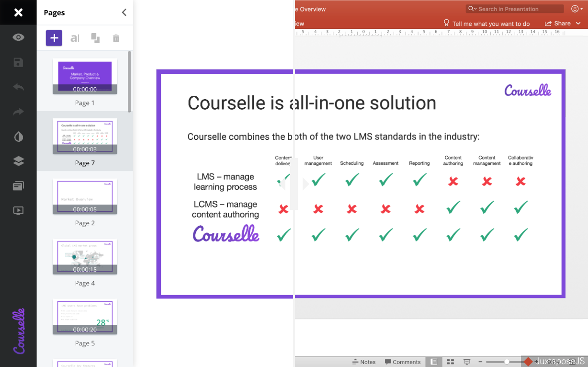Open the layers stack icon in sidebar
Image resolution: width=588 pixels, height=367 pixels.
coord(18,161)
